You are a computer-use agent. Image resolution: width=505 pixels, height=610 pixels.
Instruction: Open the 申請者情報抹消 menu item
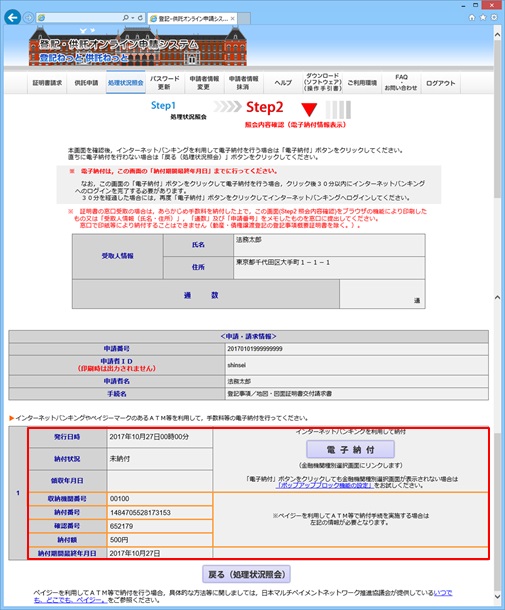[x=244, y=83]
